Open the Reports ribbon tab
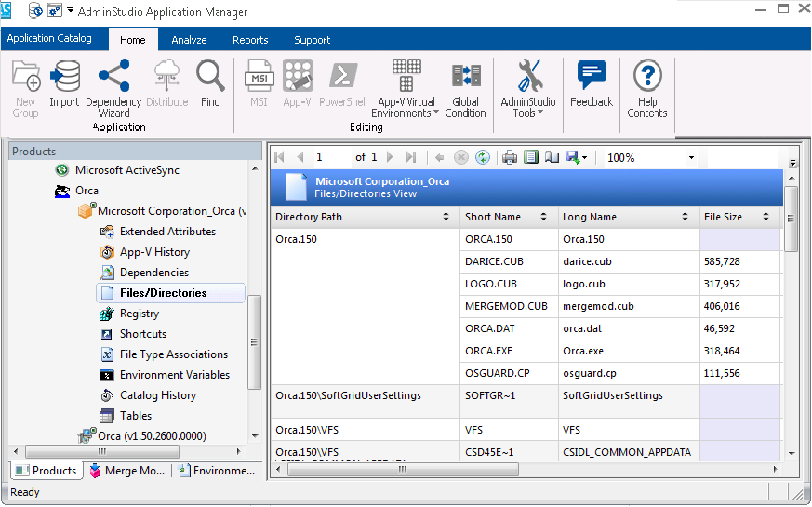The width and height of the screenshot is (812, 507). [x=250, y=40]
